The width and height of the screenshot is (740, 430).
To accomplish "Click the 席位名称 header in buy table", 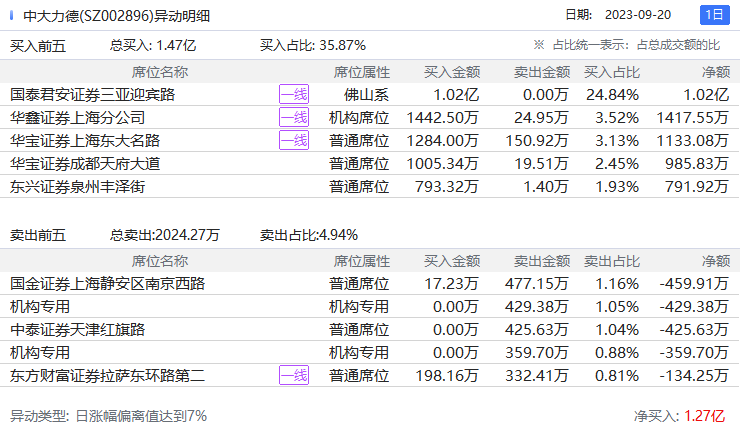I will (x=160, y=72).
